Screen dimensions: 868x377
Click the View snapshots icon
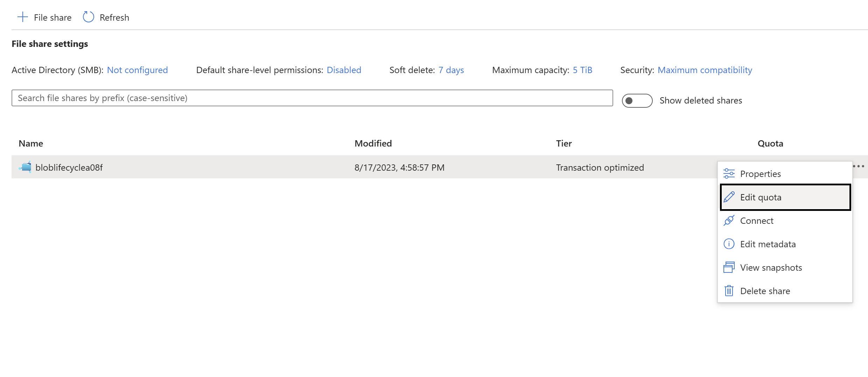tap(729, 267)
